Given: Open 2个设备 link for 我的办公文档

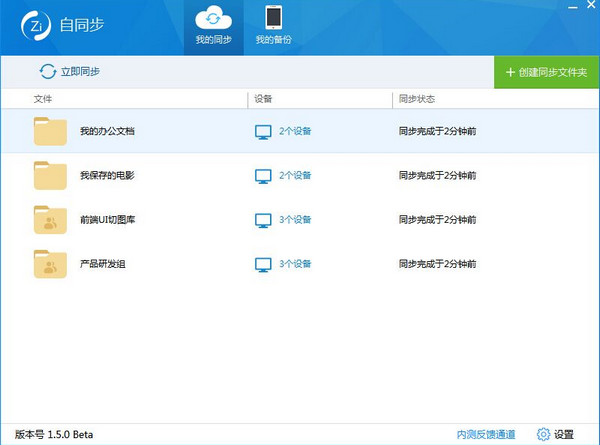Looking at the screenshot, I should [295, 131].
